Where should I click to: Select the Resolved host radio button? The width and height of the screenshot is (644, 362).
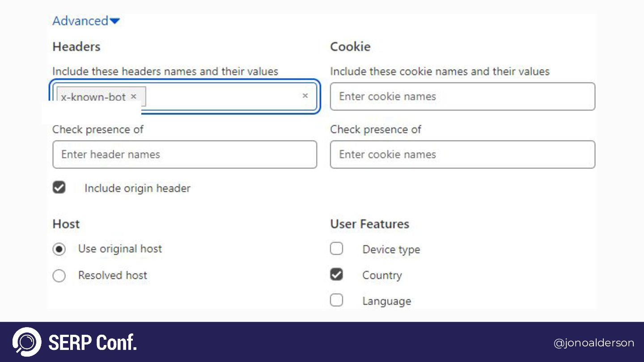pos(59,275)
